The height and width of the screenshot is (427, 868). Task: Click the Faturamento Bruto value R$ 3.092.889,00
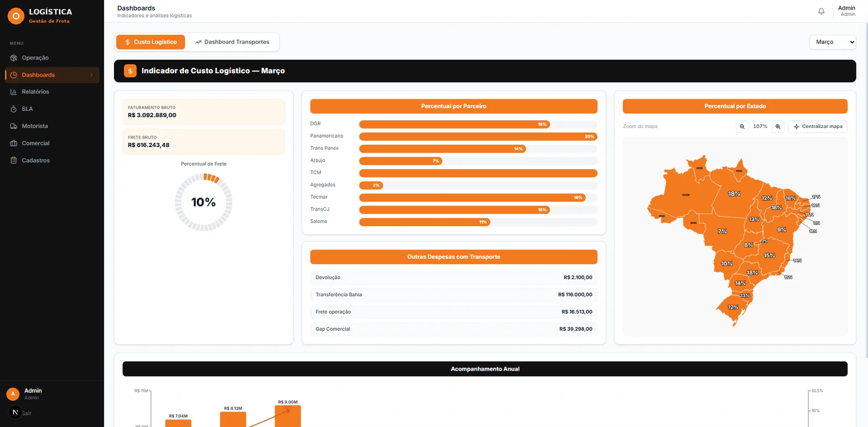(x=152, y=116)
